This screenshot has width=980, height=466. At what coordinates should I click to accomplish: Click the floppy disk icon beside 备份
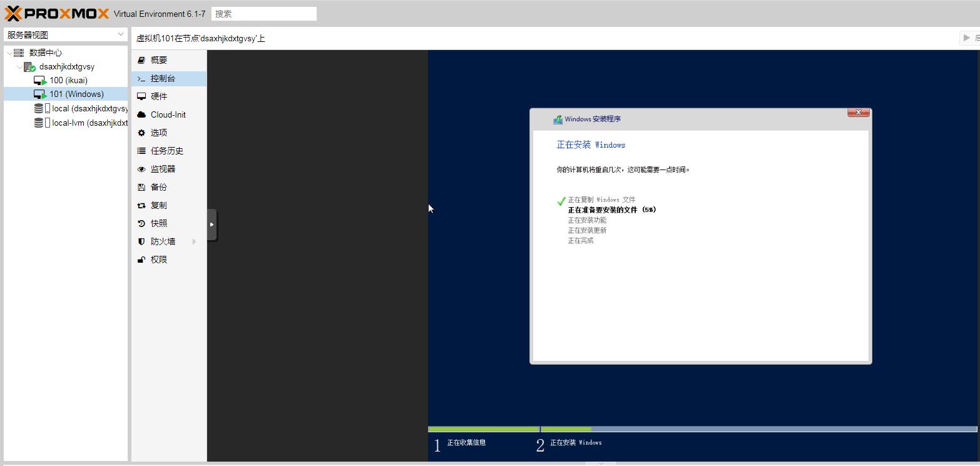pos(141,187)
